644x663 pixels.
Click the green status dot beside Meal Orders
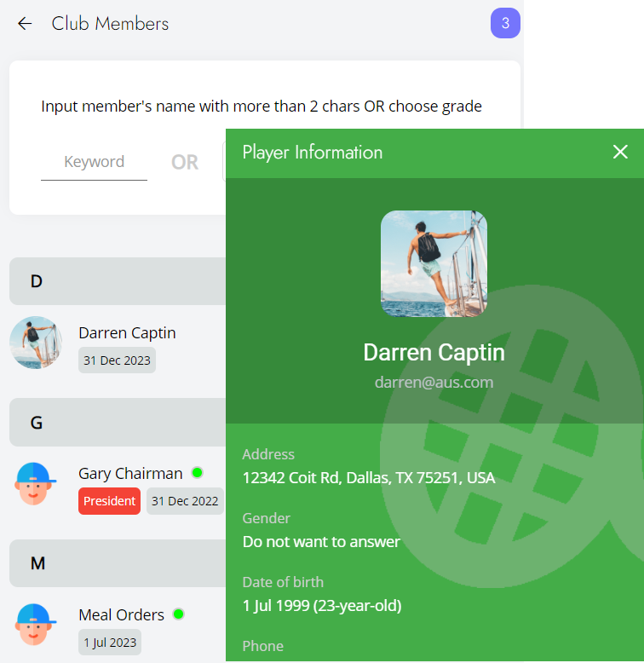178,614
